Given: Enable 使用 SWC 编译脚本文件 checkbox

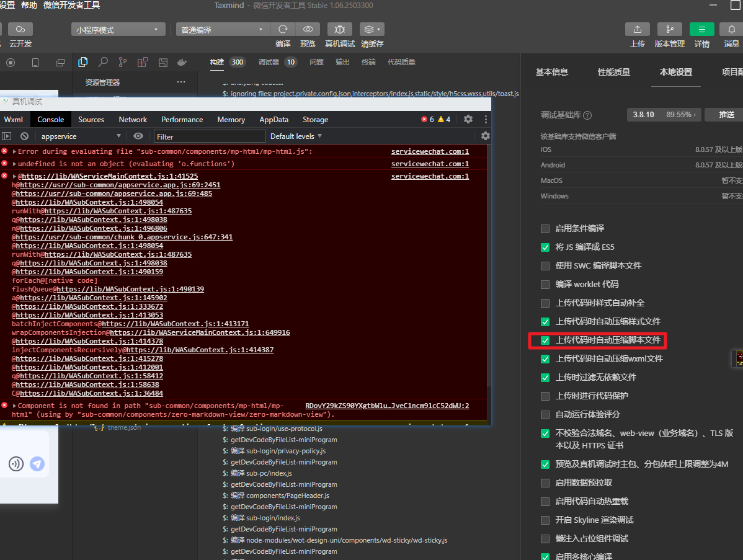Looking at the screenshot, I should (545, 266).
